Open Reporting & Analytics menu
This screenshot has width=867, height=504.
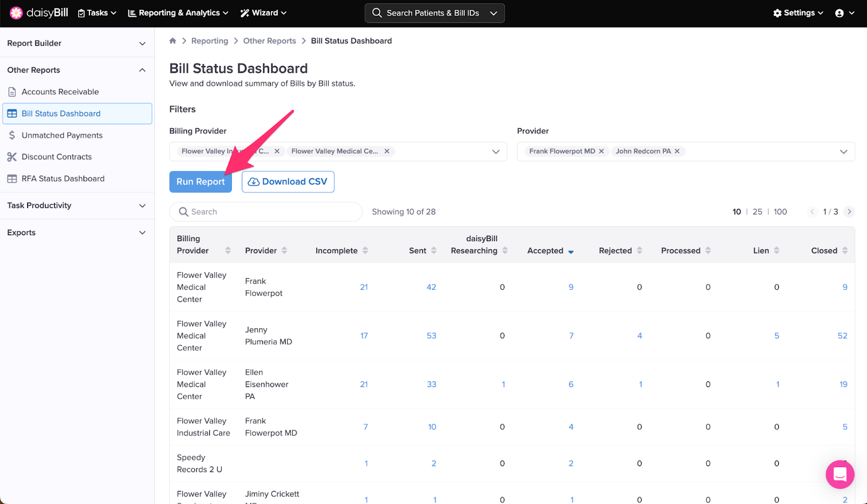(x=178, y=13)
